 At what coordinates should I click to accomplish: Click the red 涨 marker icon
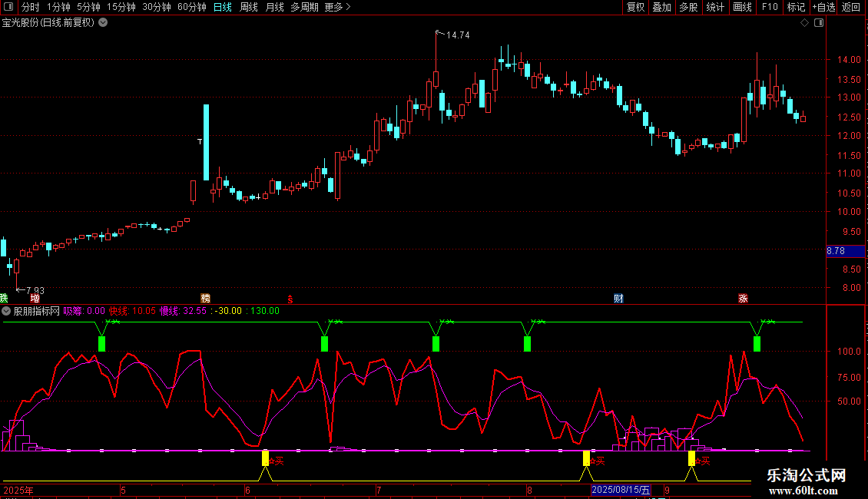(x=743, y=298)
